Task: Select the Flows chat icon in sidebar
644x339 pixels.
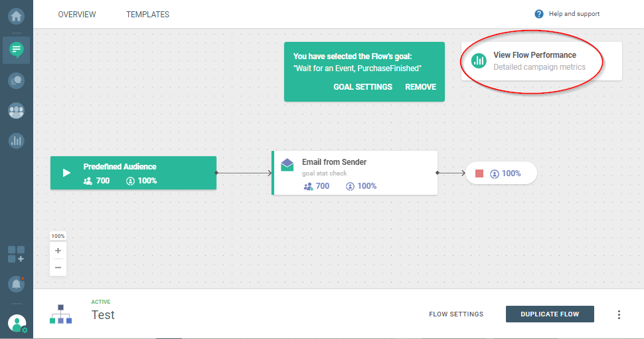Action: coord(17,49)
